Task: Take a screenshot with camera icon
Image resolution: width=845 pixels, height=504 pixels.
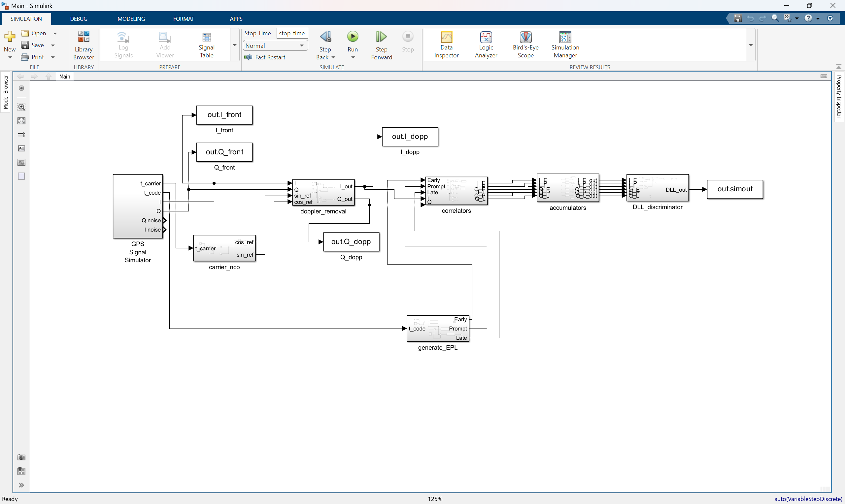Action: 21,457
